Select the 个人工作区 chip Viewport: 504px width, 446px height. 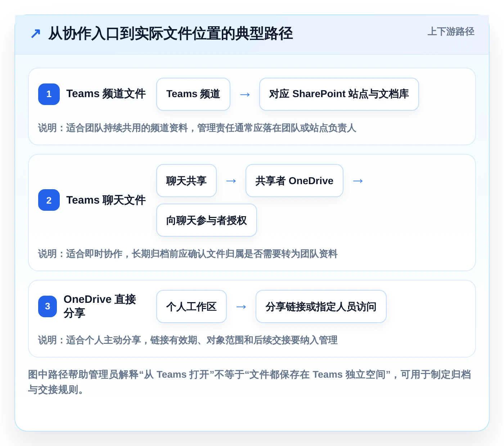click(192, 306)
